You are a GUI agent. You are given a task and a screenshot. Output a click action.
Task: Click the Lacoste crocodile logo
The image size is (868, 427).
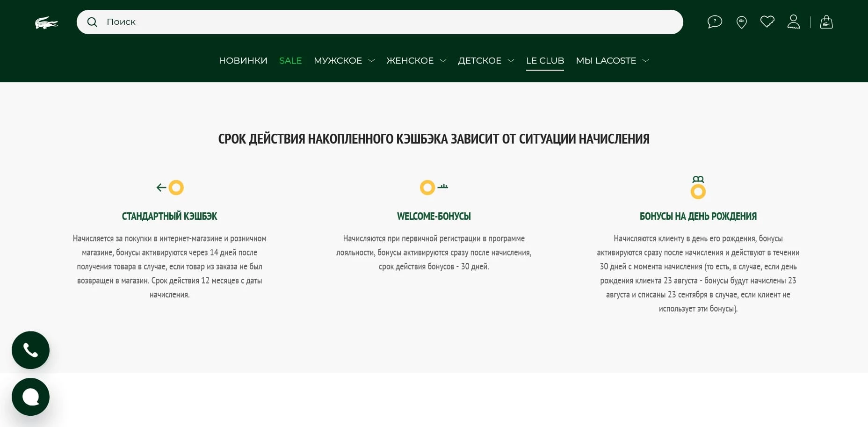[46, 22]
